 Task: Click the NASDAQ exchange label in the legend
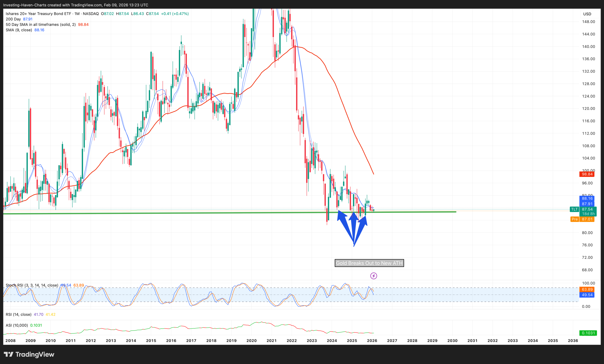pyautogui.click(x=90, y=14)
